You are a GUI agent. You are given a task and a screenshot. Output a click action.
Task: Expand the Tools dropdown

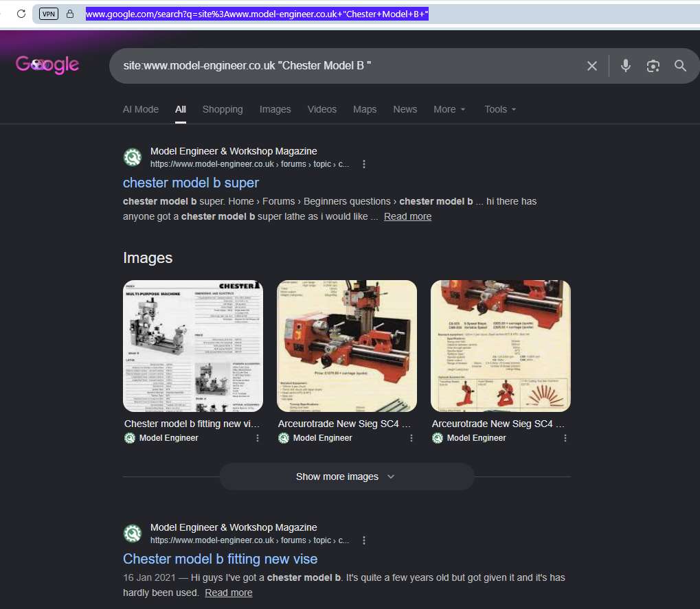click(x=500, y=109)
